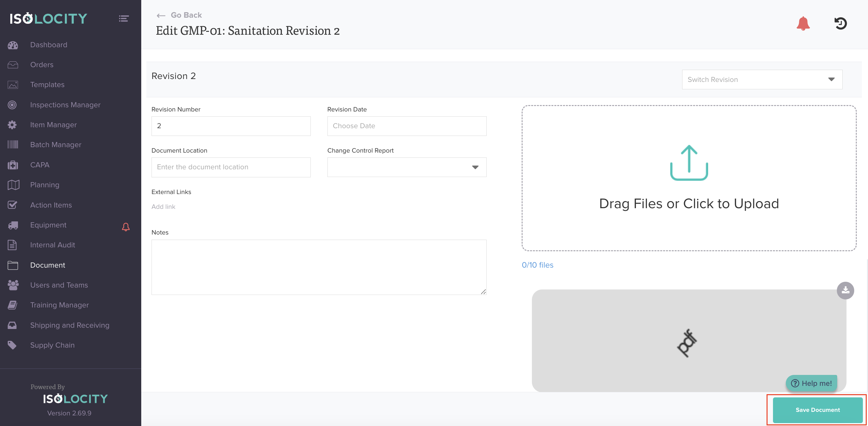Image resolution: width=868 pixels, height=426 pixels.
Task: Click the Inspections Manager target icon
Action: pos(13,105)
